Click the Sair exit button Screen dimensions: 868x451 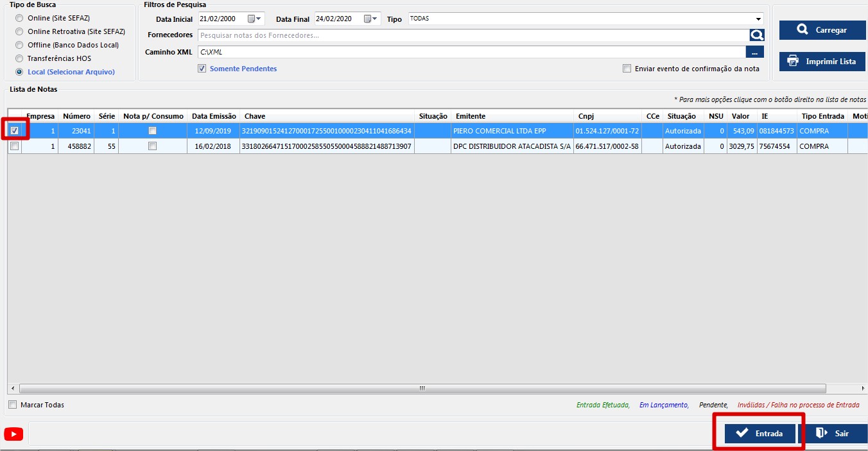[833, 434]
